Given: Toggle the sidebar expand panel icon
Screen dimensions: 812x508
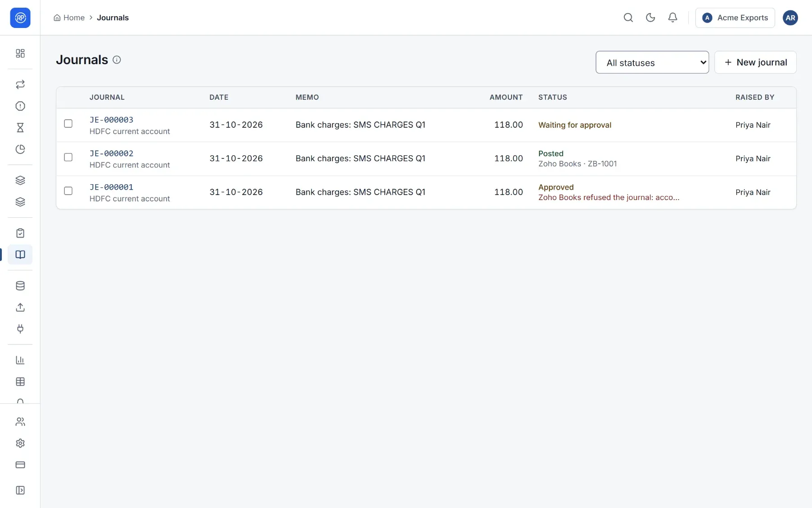Looking at the screenshot, I should coord(20,490).
